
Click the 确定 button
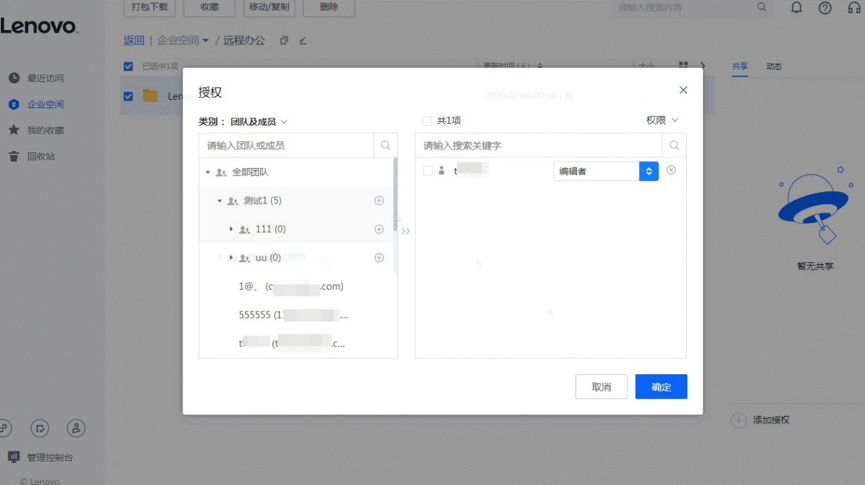point(661,387)
